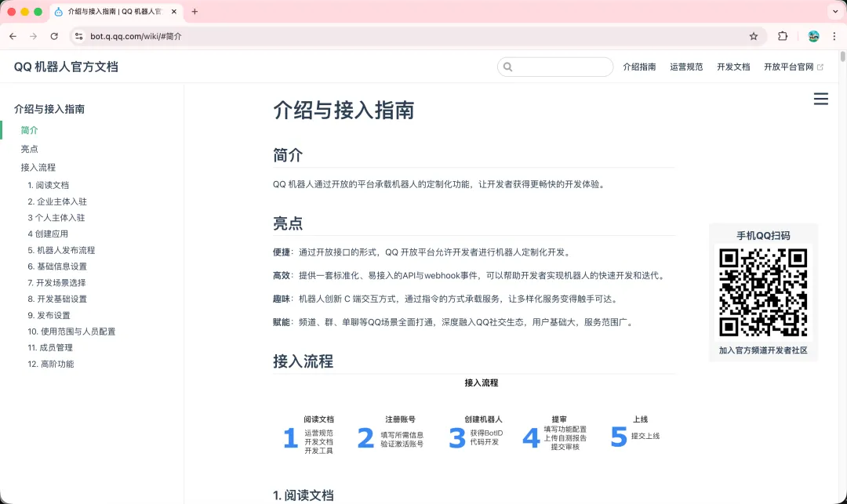Jump to 6. 基础信息设置 in sidebar
This screenshot has height=504, width=847.
click(57, 266)
